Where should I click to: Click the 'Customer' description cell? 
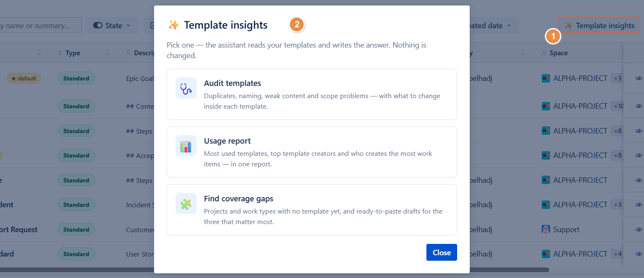tap(140, 230)
